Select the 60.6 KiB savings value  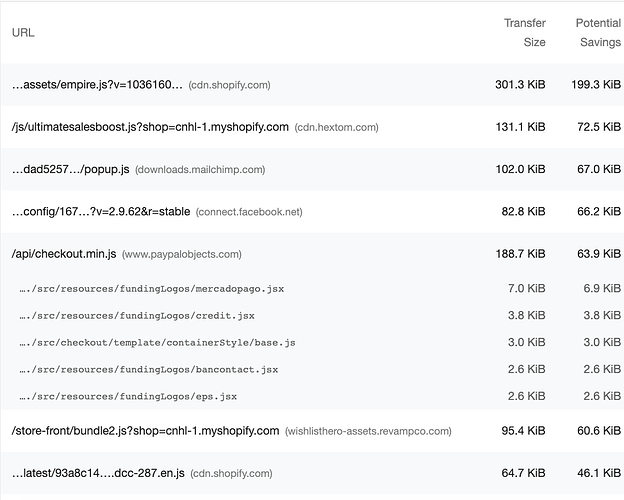tap(599, 431)
